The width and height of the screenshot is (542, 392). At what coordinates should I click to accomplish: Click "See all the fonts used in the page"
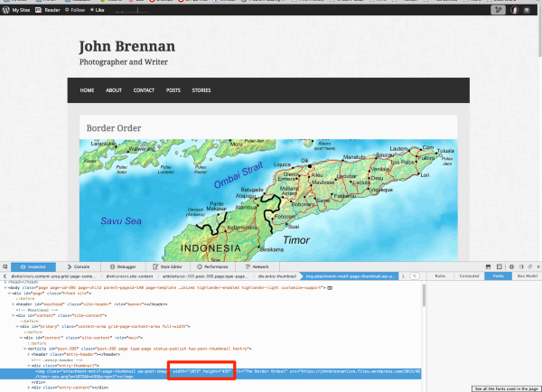point(507,389)
